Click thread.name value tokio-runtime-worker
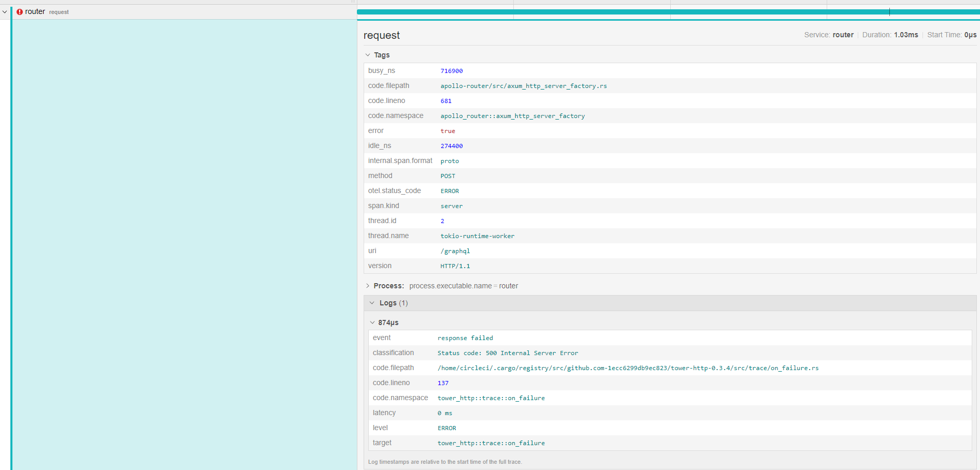This screenshot has height=470, width=980. point(477,236)
